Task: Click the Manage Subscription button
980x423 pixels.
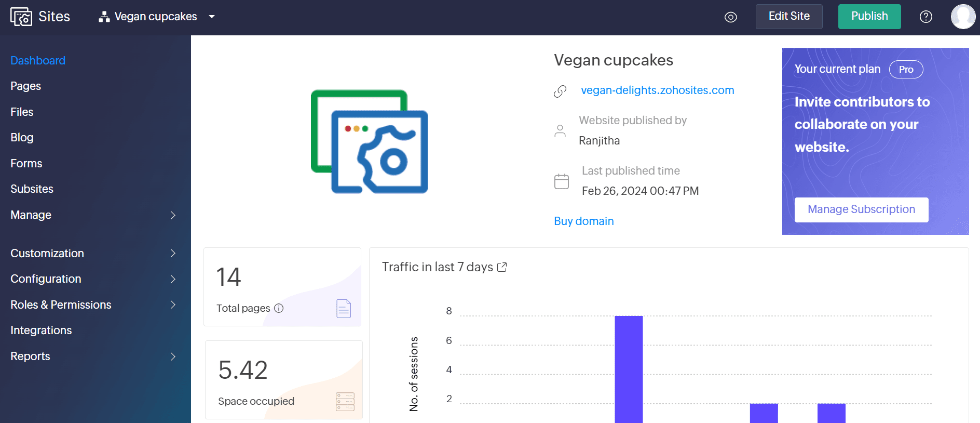Action: point(861,209)
